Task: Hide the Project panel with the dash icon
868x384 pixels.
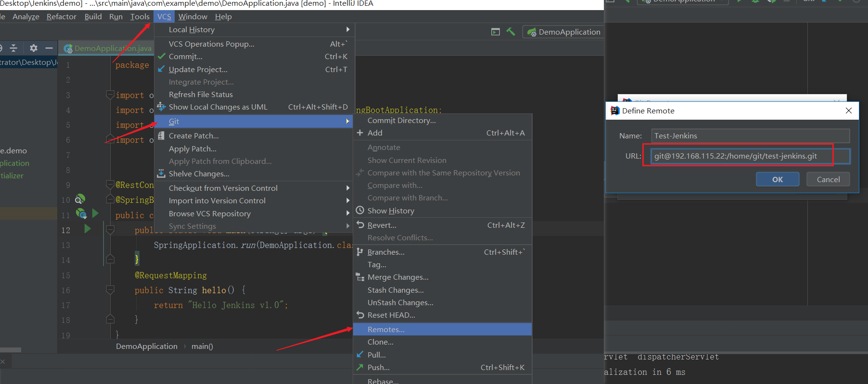Action: point(49,48)
